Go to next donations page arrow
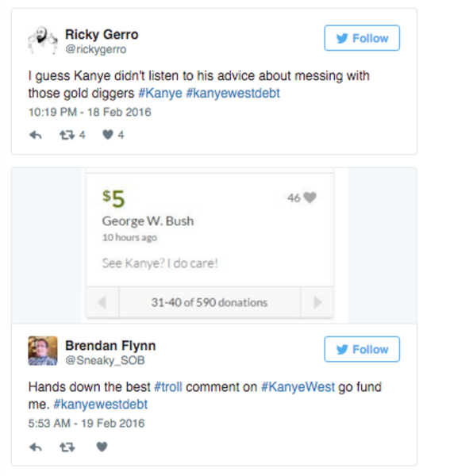 tap(317, 302)
